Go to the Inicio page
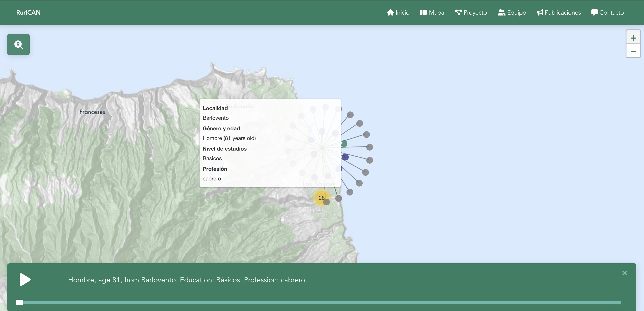Viewport: 644px width, 311px height. (398, 13)
